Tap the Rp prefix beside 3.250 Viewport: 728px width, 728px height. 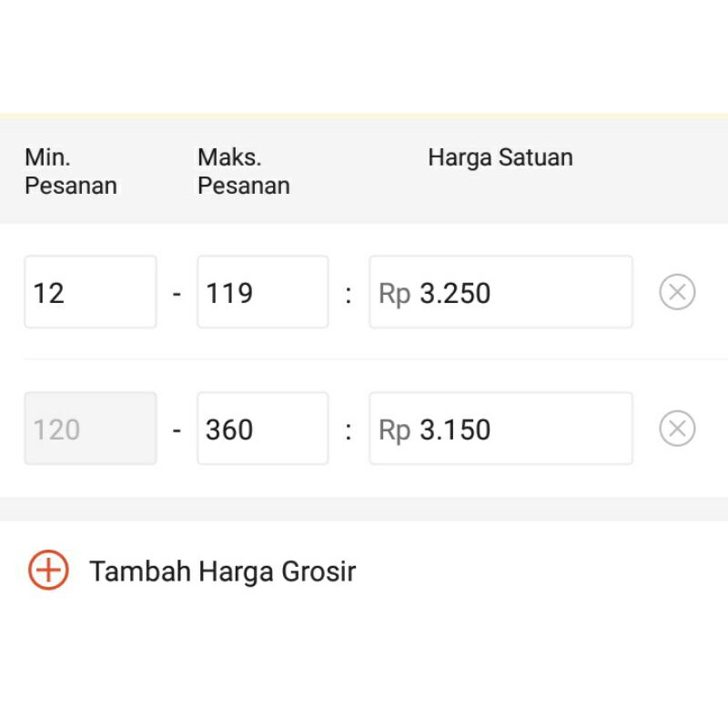395,294
